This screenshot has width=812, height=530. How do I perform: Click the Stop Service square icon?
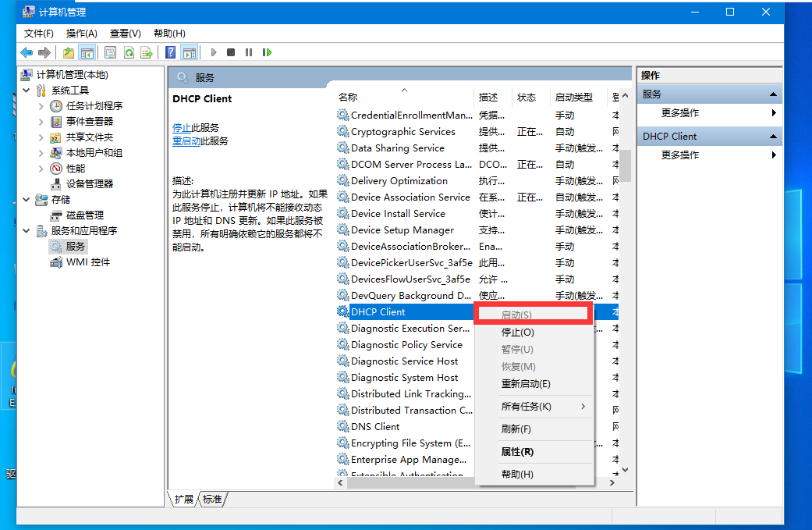tap(229, 52)
